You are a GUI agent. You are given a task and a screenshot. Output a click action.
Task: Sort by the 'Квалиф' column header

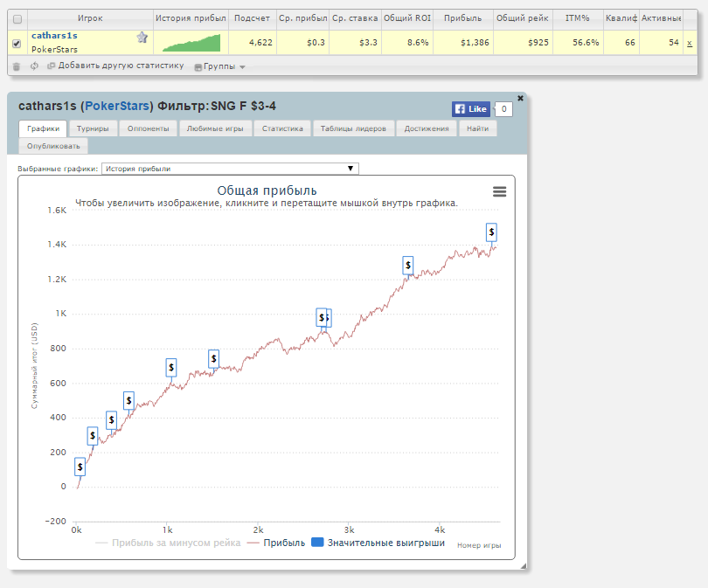click(621, 18)
